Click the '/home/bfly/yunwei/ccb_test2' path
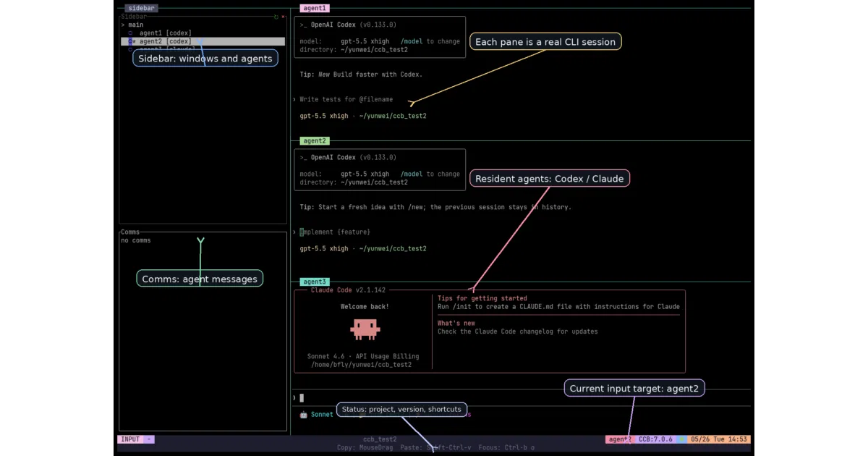Image resolution: width=868 pixels, height=456 pixels. tap(361, 365)
